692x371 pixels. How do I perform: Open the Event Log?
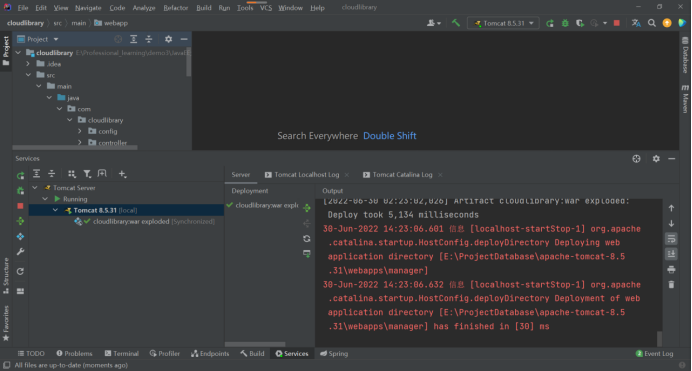pyautogui.click(x=654, y=354)
